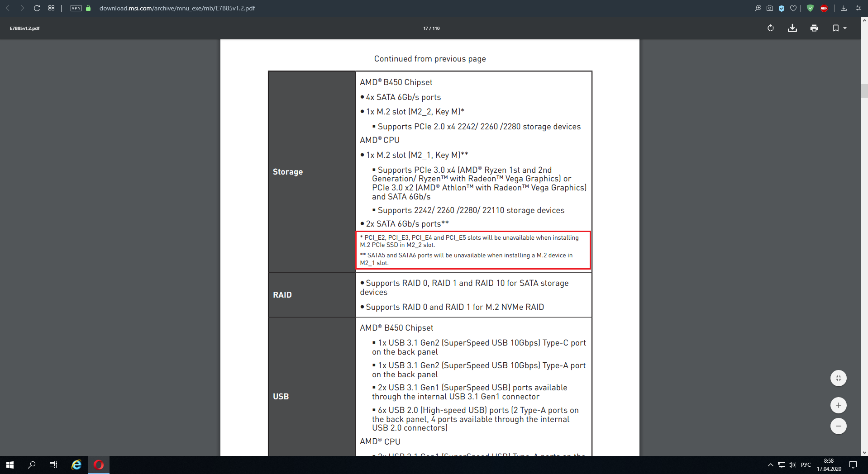This screenshot has height=474, width=868.
Task: Open the volume control
Action: click(x=792, y=465)
